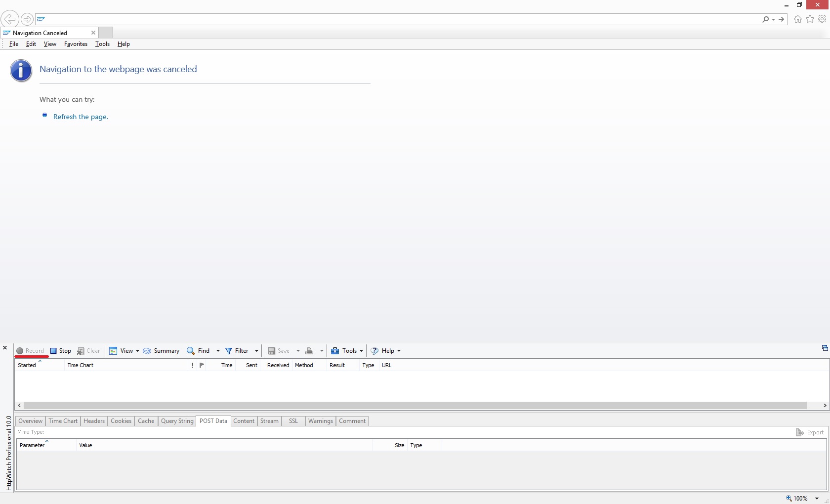Switch to the Stream tab
This screenshot has width=830, height=504.
[269, 421]
